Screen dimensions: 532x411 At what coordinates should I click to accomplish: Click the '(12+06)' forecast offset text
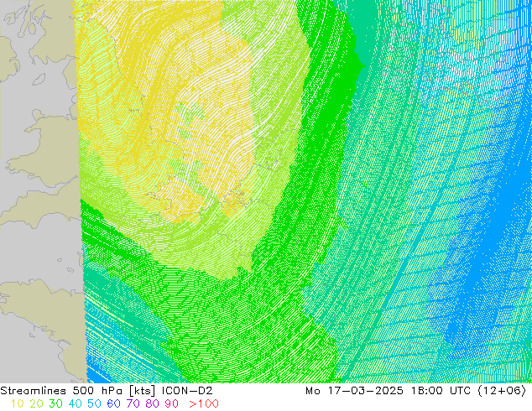tap(502, 391)
